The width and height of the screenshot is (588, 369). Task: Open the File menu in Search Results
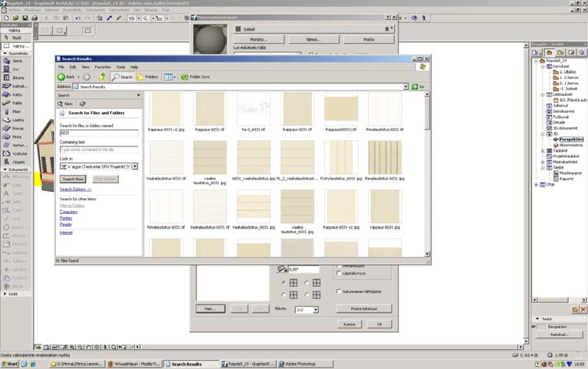point(61,67)
